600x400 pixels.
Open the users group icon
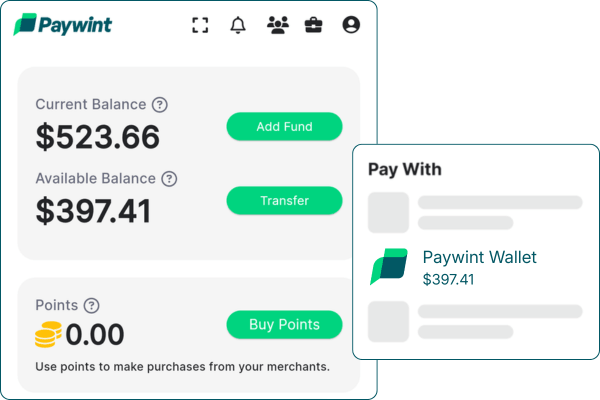277,26
